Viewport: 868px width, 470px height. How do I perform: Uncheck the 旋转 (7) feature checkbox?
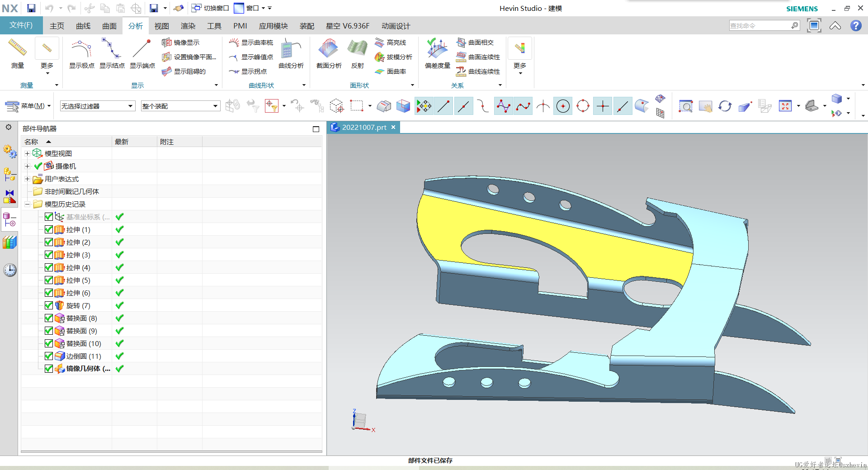tap(49, 305)
